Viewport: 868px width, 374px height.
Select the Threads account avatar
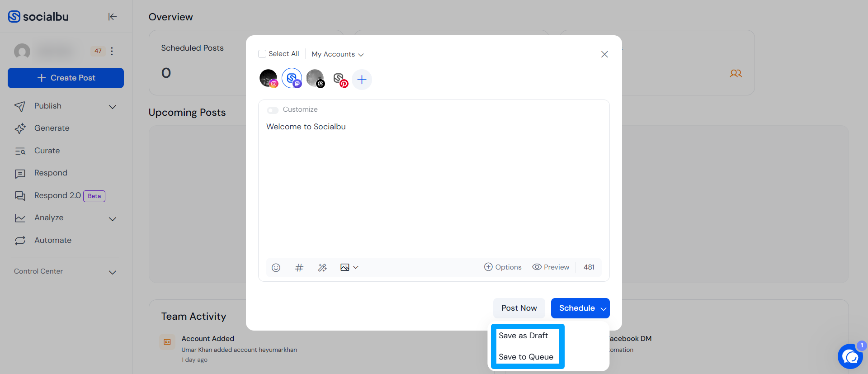(316, 79)
